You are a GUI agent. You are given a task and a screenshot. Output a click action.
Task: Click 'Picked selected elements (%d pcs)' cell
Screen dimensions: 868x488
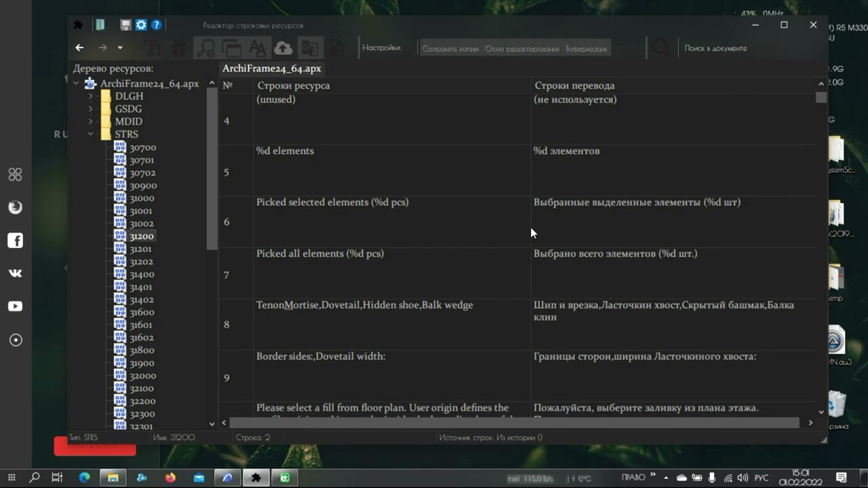point(392,222)
